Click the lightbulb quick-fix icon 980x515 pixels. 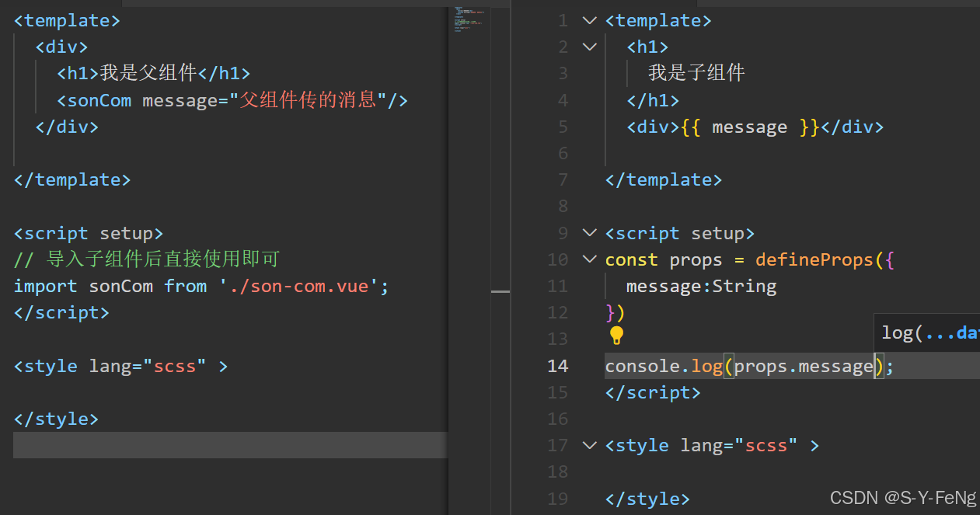pyautogui.click(x=616, y=336)
